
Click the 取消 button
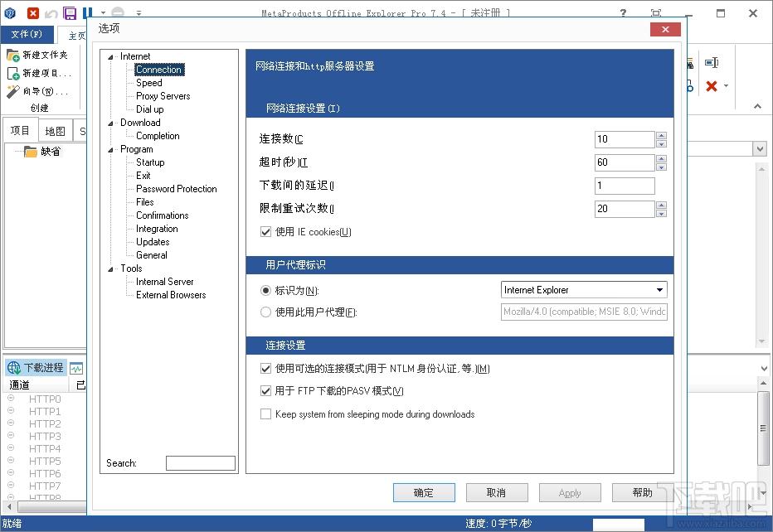(x=497, y=492)
